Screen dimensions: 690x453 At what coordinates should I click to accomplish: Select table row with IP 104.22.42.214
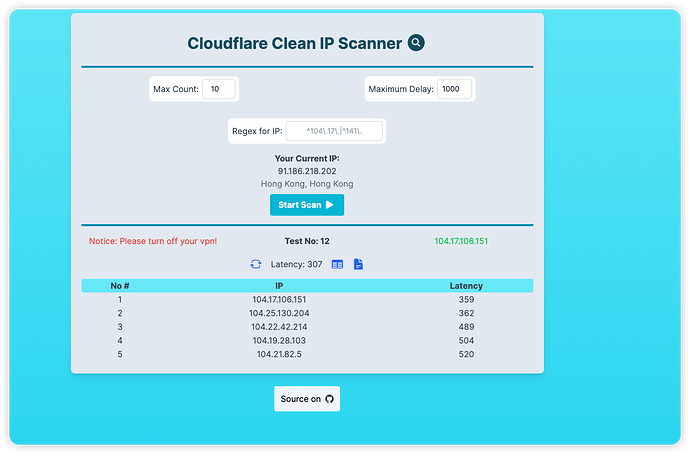(x=307, y=327)
